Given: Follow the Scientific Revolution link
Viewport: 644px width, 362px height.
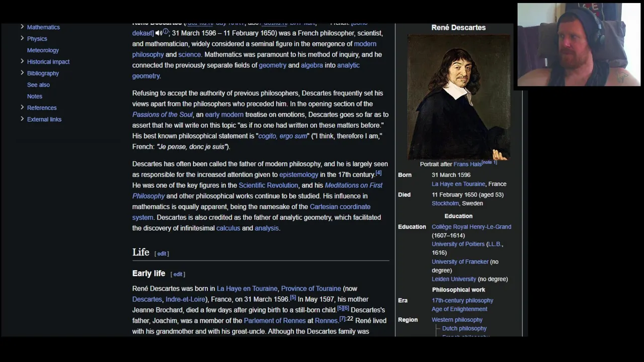Looking at the screenshot, I should coord(268,186).
